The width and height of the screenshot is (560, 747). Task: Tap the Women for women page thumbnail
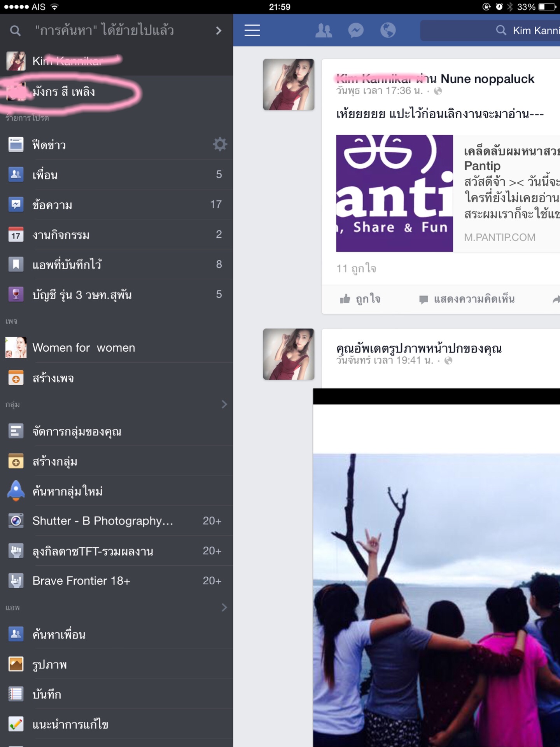point(16,347)
